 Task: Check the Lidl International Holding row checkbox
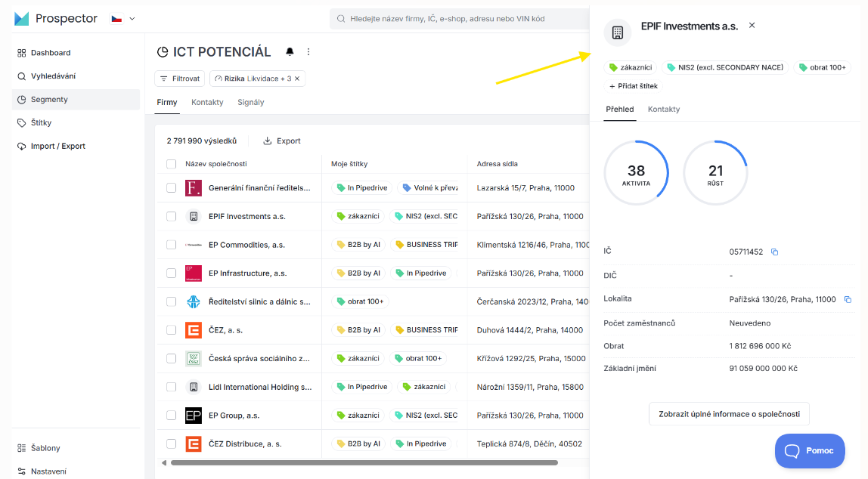click(172, 387)
